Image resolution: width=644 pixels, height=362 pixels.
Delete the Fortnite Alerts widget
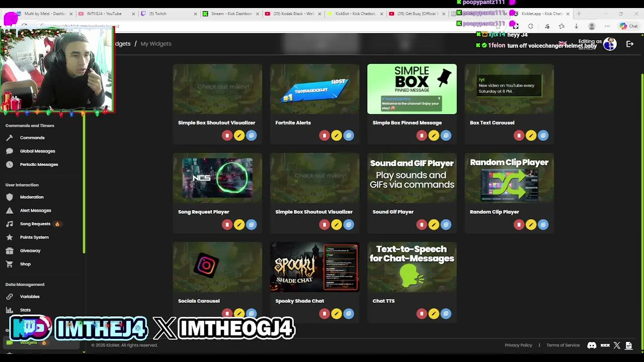(325, 135)
